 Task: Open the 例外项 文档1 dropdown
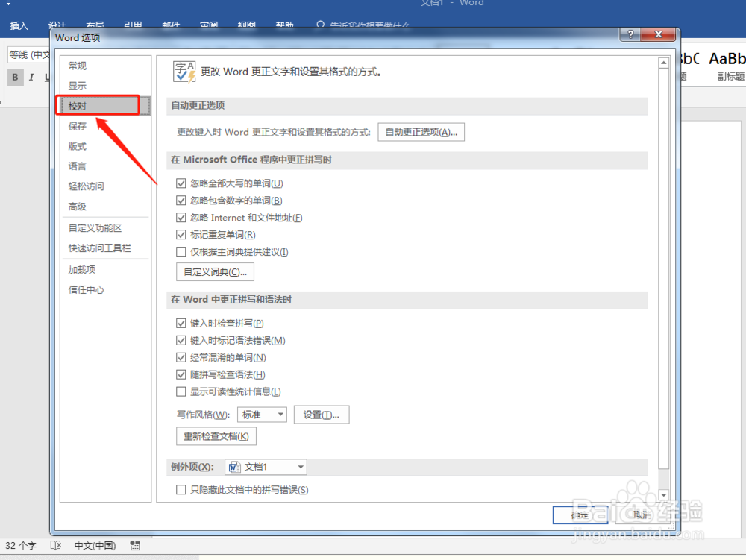click(266, 467)
